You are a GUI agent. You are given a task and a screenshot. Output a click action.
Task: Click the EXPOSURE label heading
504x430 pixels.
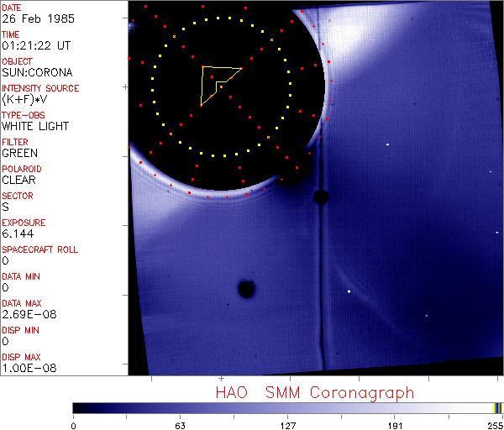[24, 223]
